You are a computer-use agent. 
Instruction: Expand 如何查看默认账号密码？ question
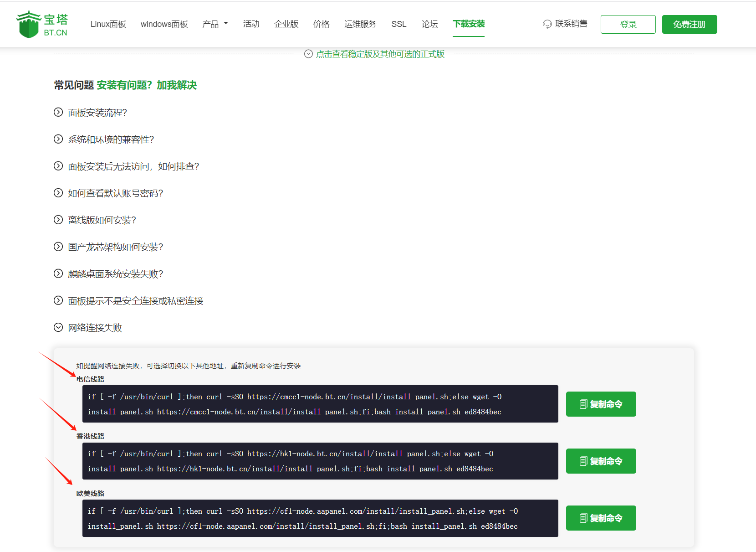(x=115, y=193)
